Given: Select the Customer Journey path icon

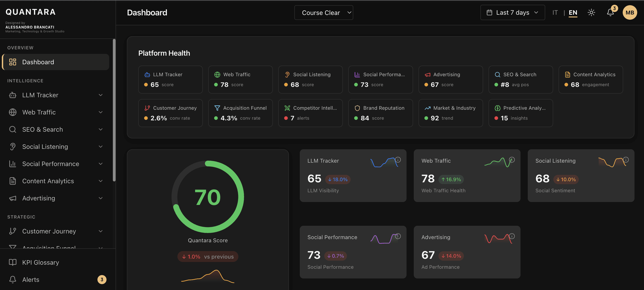Looking at the screenshot, I should 12,231.
